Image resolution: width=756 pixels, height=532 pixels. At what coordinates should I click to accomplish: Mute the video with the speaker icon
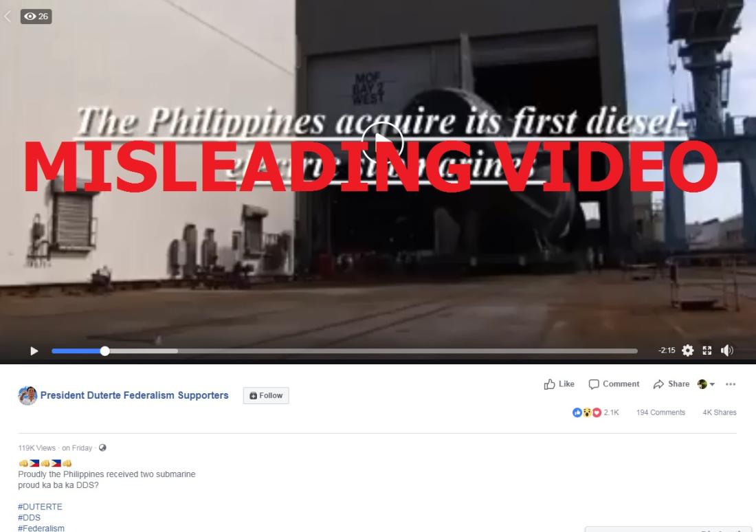[x=726, y=351]
